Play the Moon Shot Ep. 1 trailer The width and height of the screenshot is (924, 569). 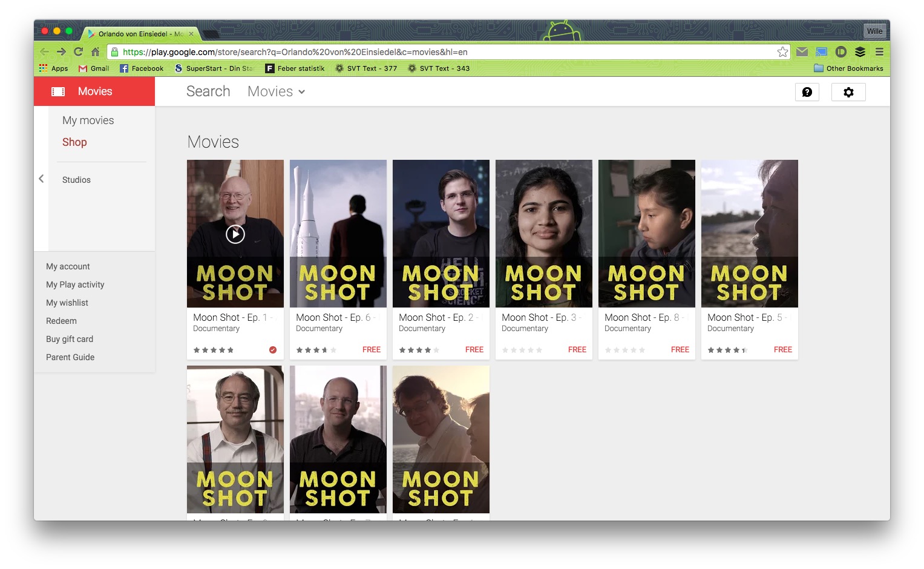tap(235, 234)
